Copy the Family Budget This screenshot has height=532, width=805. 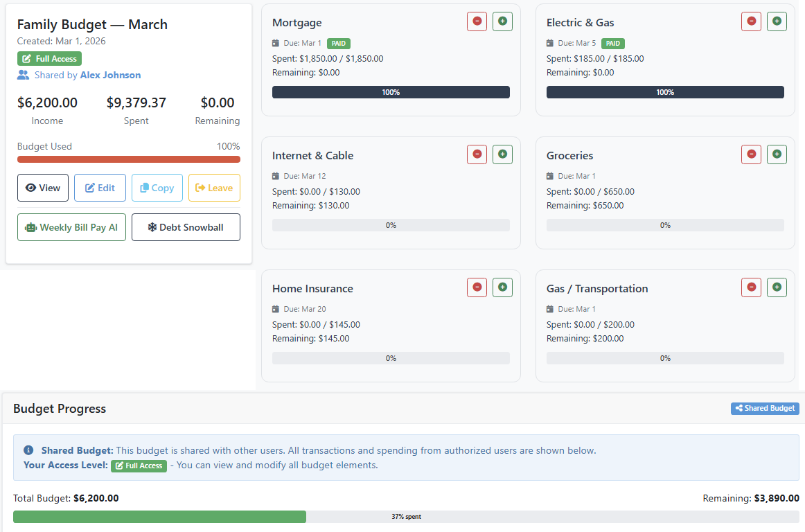[157, 188]
